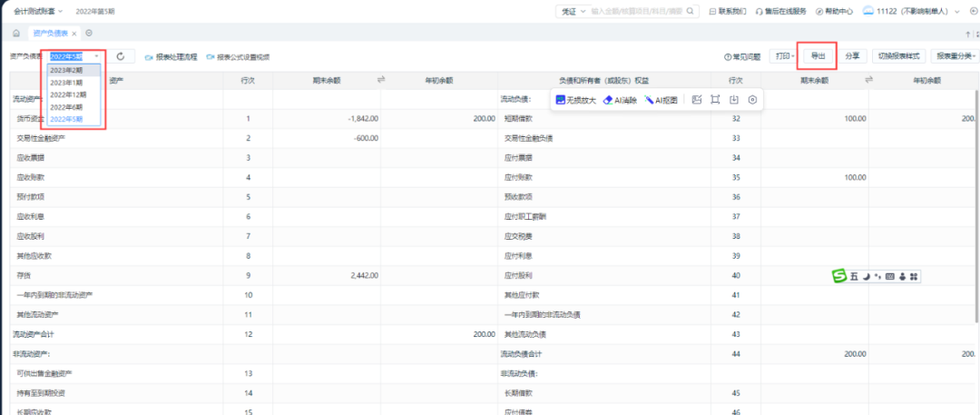980x415 pixels.
Task: Click the image edit icon in floating toolbar
Action: (x=697, y=100)
